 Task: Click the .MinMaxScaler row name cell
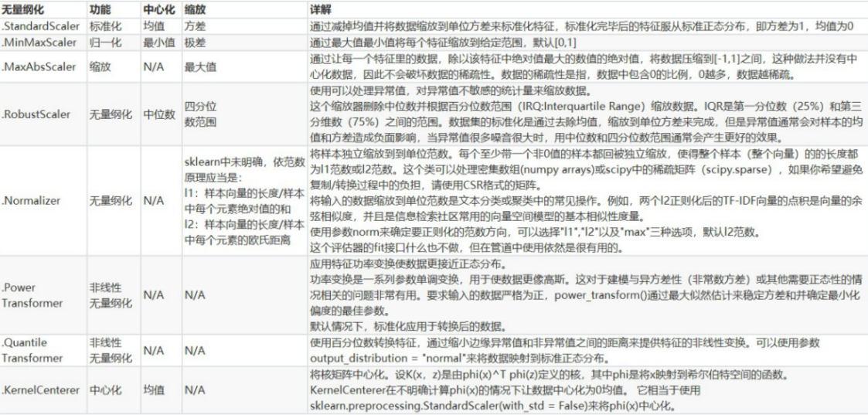39,43
